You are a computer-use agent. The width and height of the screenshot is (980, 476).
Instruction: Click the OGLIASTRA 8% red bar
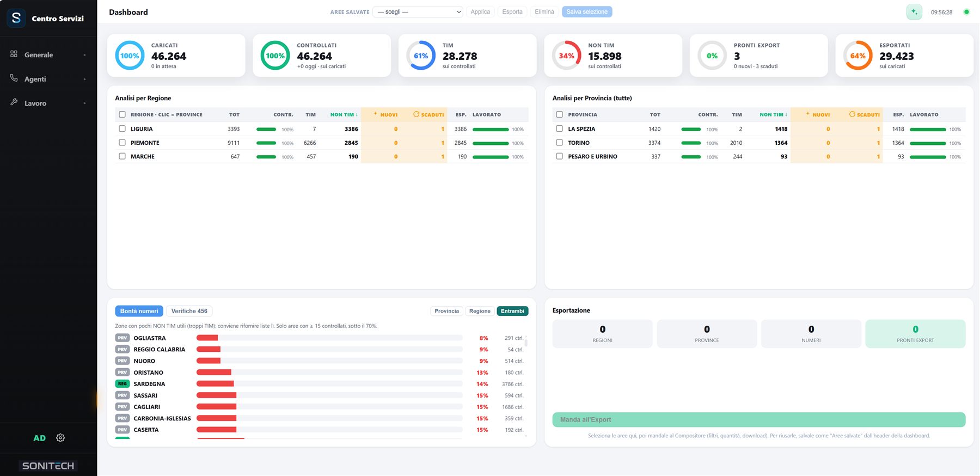coord(207,338)
